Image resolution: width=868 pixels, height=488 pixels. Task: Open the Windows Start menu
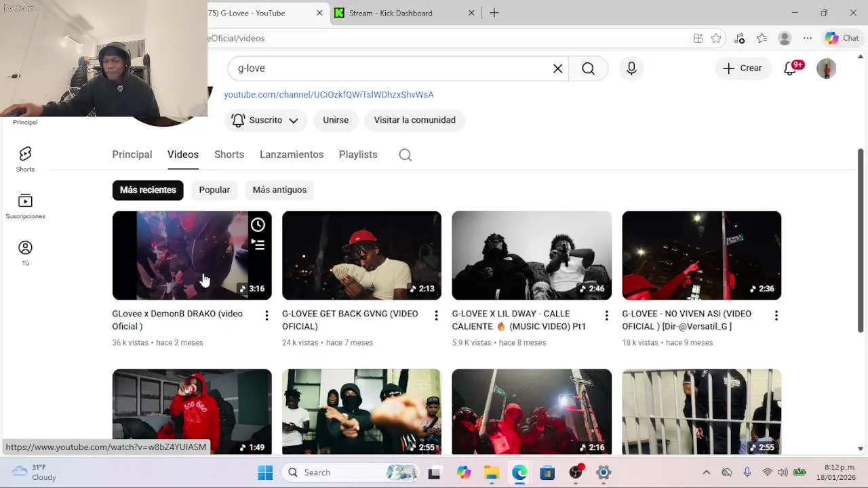265,472
